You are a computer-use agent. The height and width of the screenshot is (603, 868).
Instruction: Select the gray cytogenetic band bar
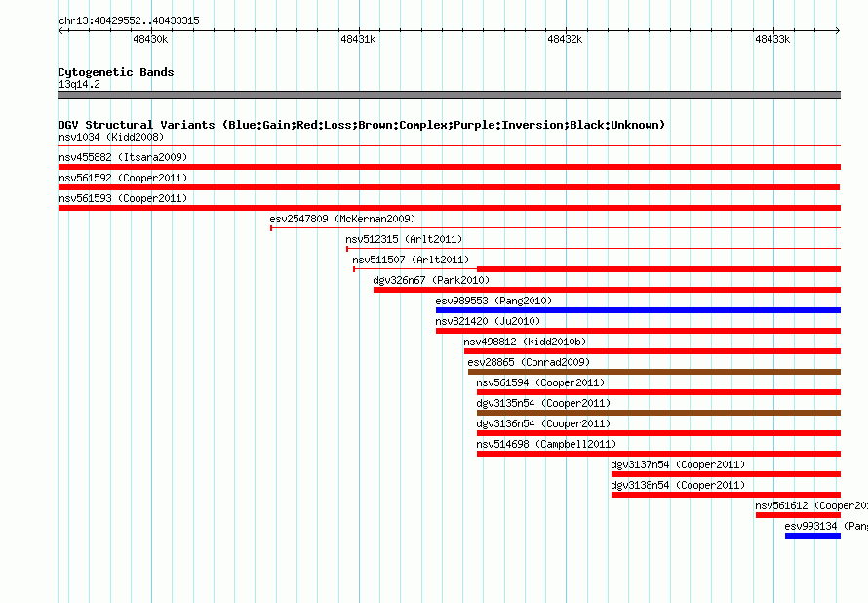pyautogui.click(x=450, y=95)
